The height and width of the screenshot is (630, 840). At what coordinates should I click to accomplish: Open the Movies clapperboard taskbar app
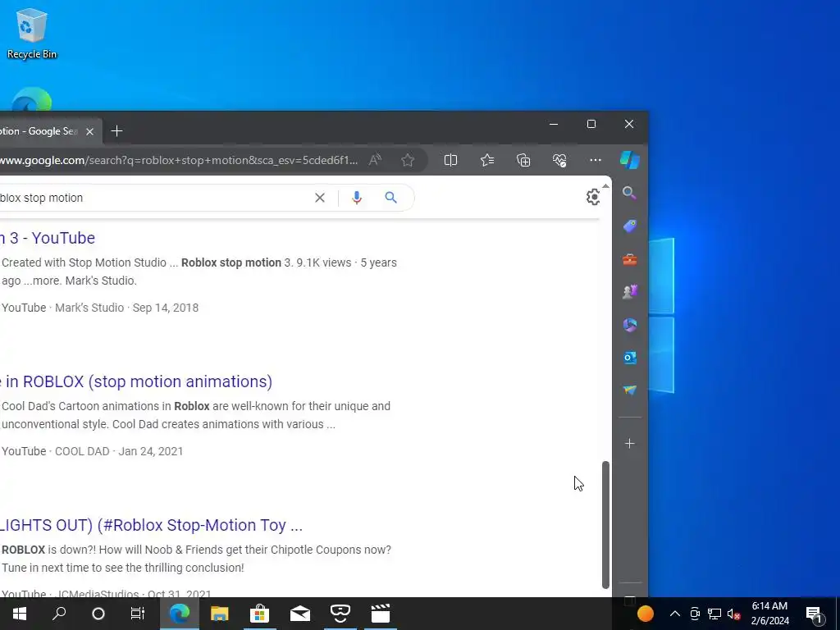click(381, 614)
